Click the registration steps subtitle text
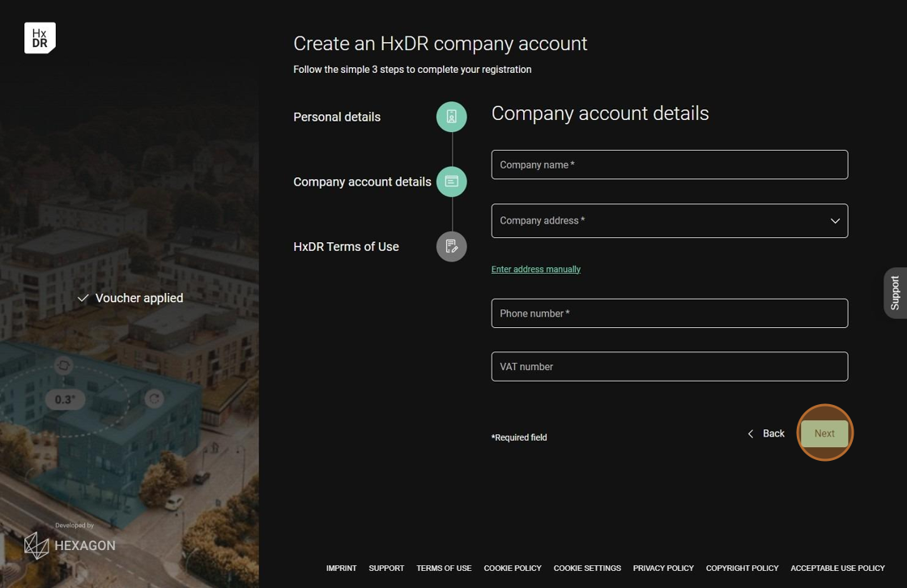 [412, 70]
